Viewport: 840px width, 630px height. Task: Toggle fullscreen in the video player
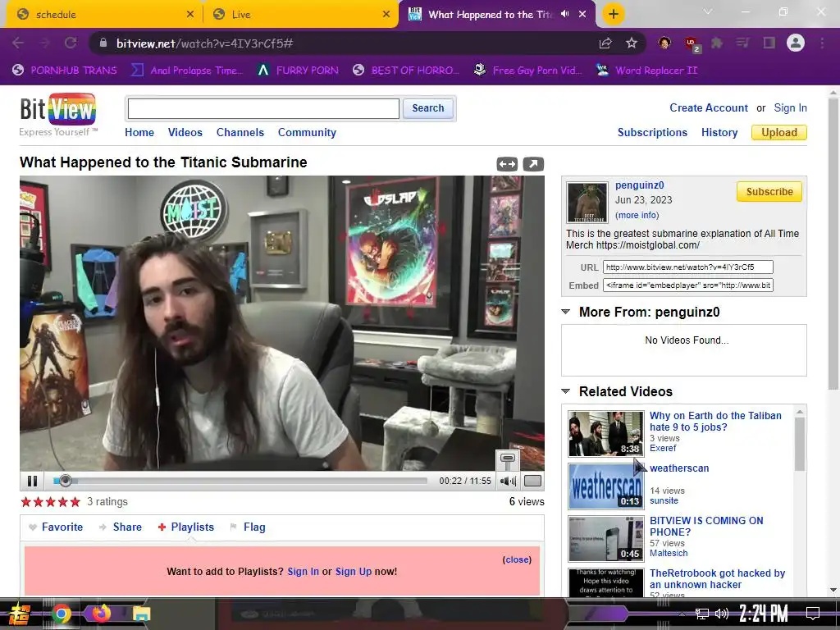coord(532,481)
